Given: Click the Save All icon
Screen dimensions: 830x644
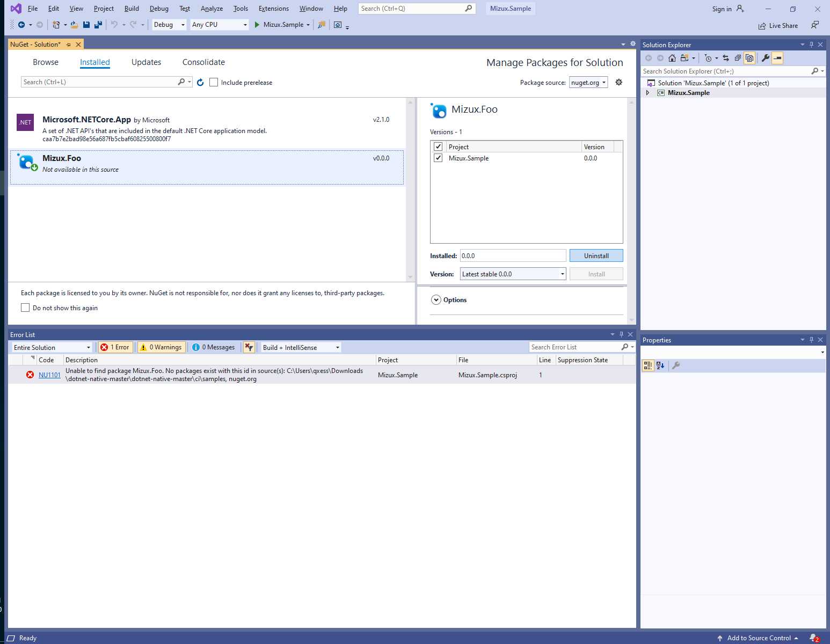Looking at the screenshot, I should click(x=98, y=25).
